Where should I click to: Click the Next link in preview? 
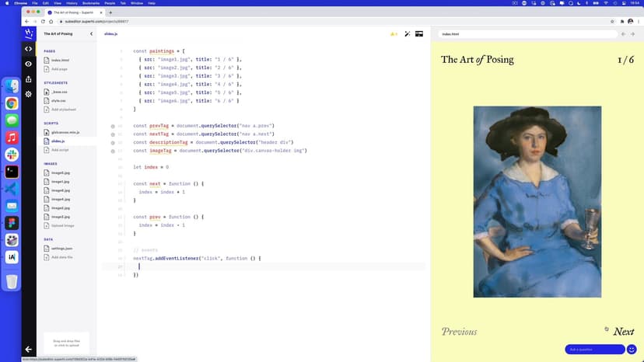tap(623, 332)
